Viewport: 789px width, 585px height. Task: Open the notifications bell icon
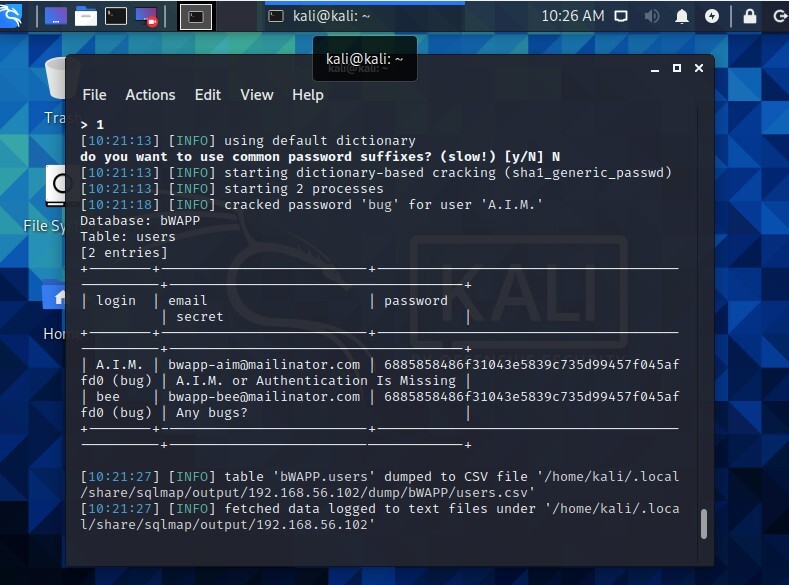682,16
